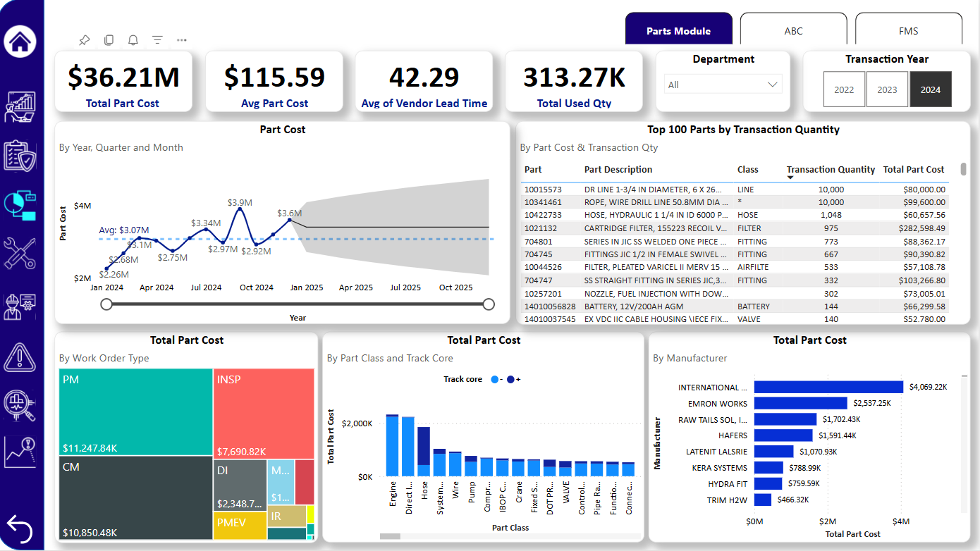The image size is (980, 551).
Task: Click the highlighted pie chart sidebar icon
Action: tap(20, 204)
